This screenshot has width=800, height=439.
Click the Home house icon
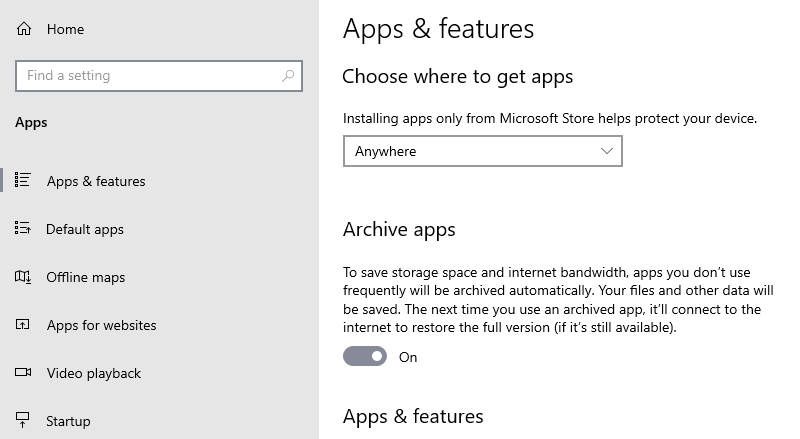pos(23,29)
